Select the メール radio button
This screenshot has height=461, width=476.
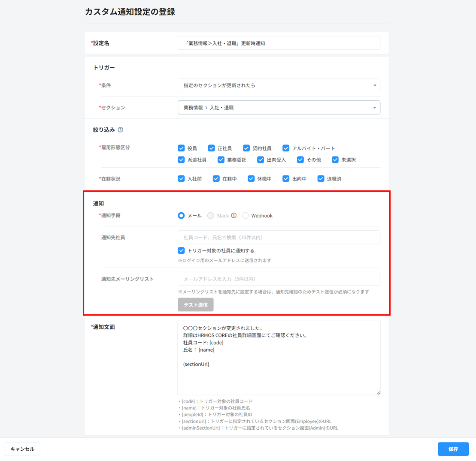click(x=181, y=216)
